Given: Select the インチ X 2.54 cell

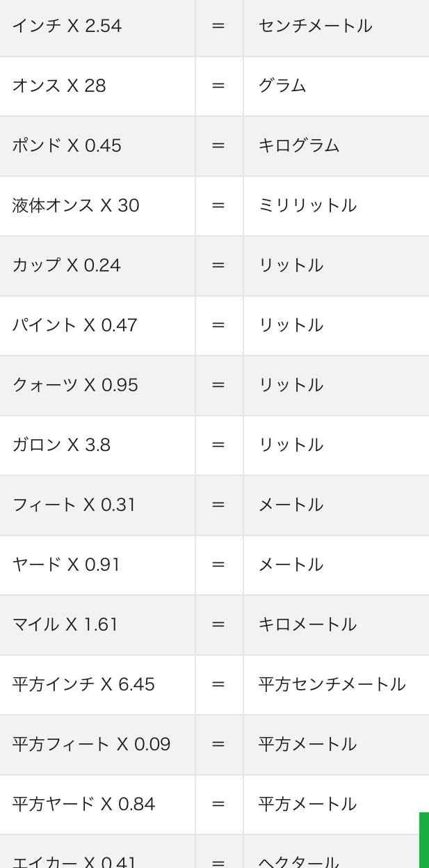Looking at the screenshot, I should click(97, 26).
